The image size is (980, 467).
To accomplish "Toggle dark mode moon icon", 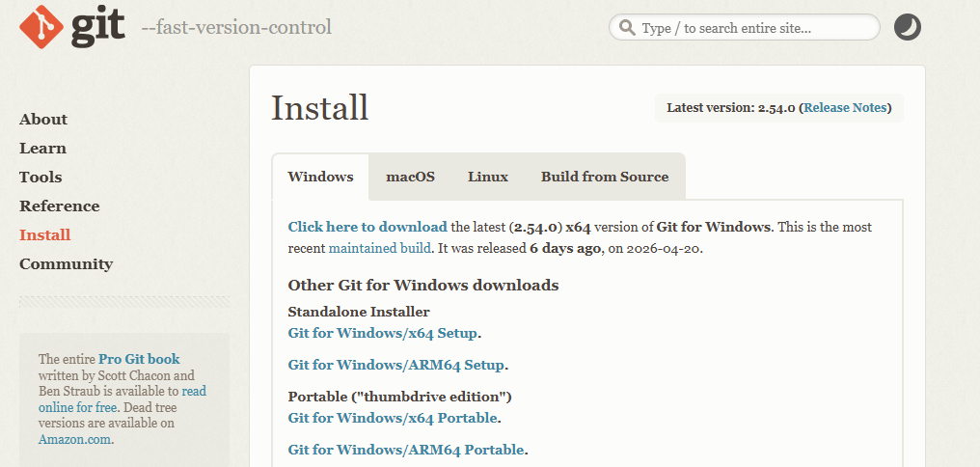I will [x=907, y=28].
